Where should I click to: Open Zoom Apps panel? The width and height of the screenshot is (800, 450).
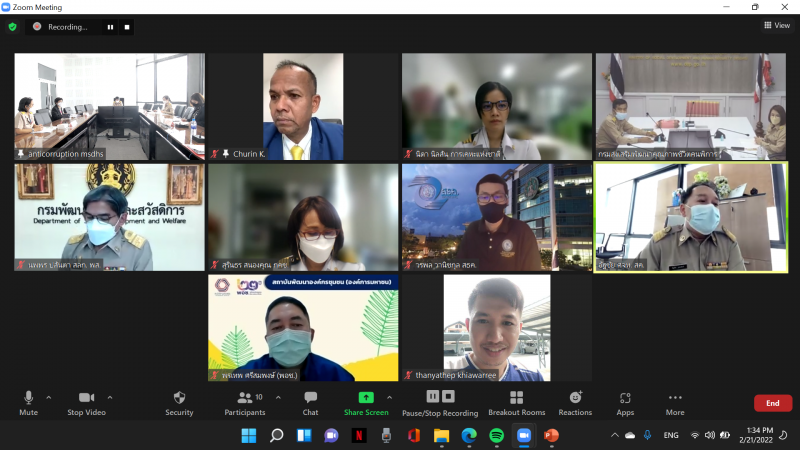(x=625, y=403)
